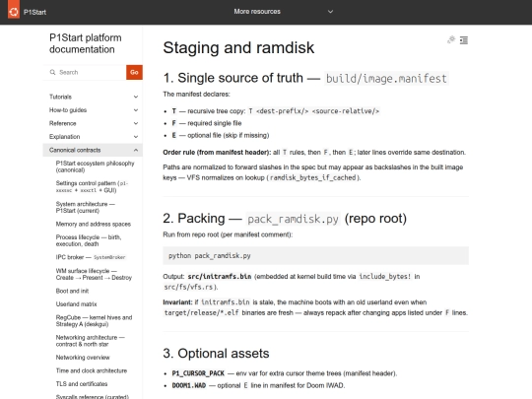
Task: Open Memory and address spaces page
Action: coord(94,224)
